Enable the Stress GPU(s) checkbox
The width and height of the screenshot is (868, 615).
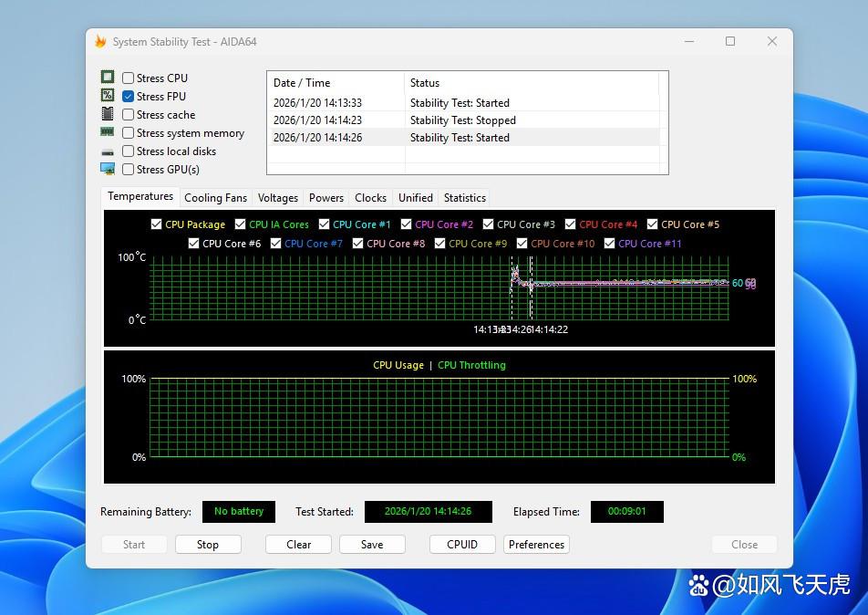click(128, 170)
